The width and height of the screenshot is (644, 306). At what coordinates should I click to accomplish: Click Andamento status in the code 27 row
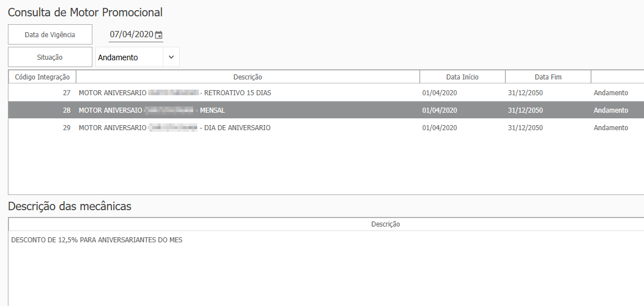pyautogui.click(x=611, y=93)
